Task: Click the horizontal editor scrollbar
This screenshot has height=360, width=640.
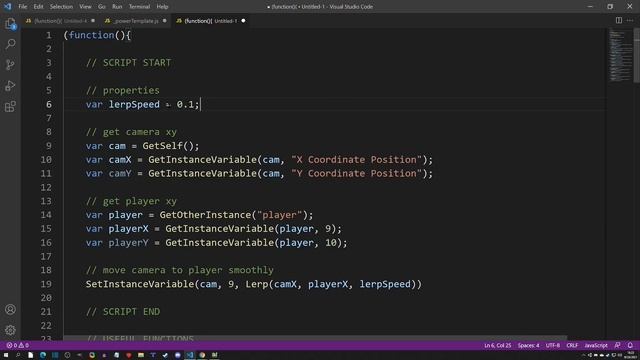Action: click(315, 338)
